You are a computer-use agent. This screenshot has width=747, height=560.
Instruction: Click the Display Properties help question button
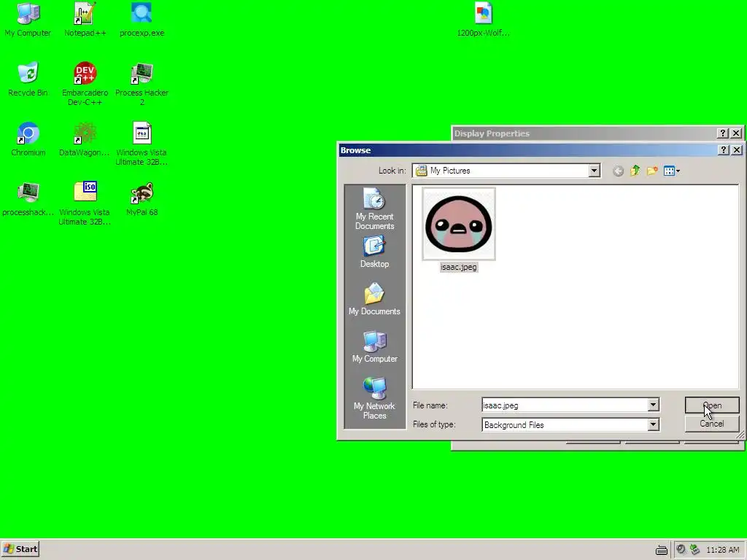point(722,133)
